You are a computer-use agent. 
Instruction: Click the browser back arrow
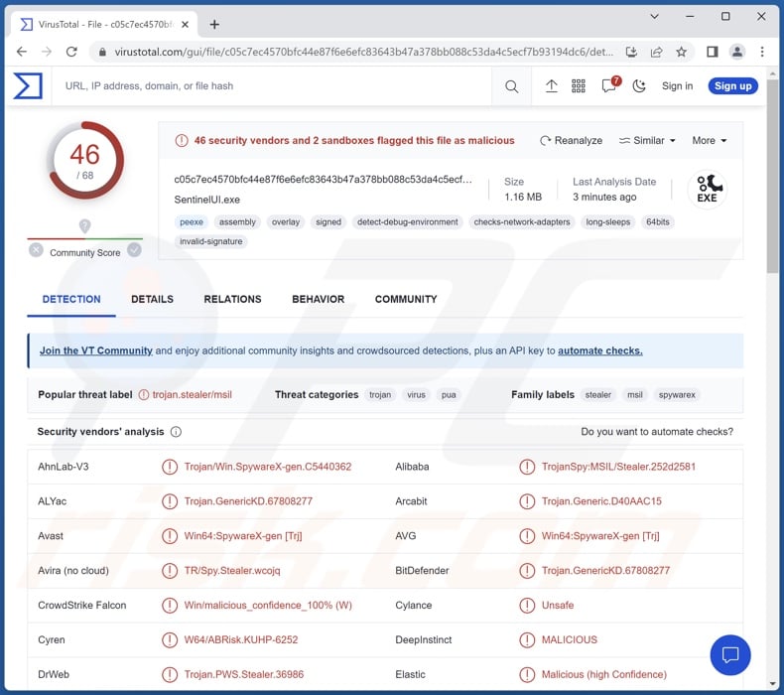point(22,52)
